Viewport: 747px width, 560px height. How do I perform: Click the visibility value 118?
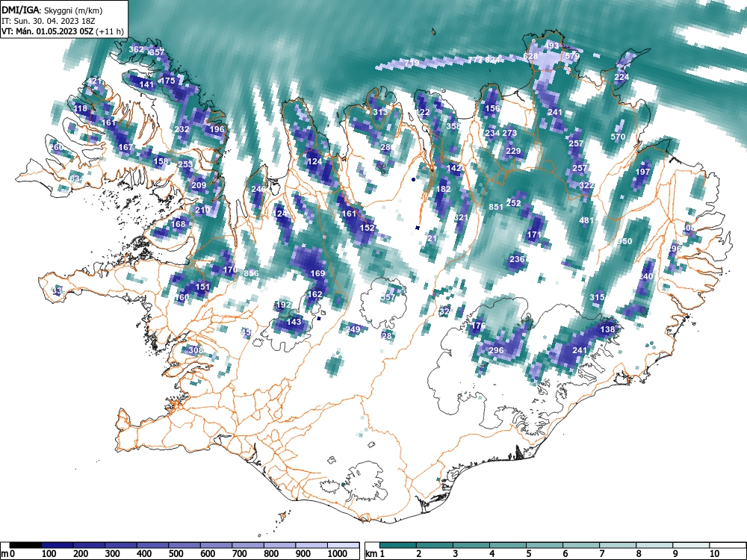click(81, 108)
